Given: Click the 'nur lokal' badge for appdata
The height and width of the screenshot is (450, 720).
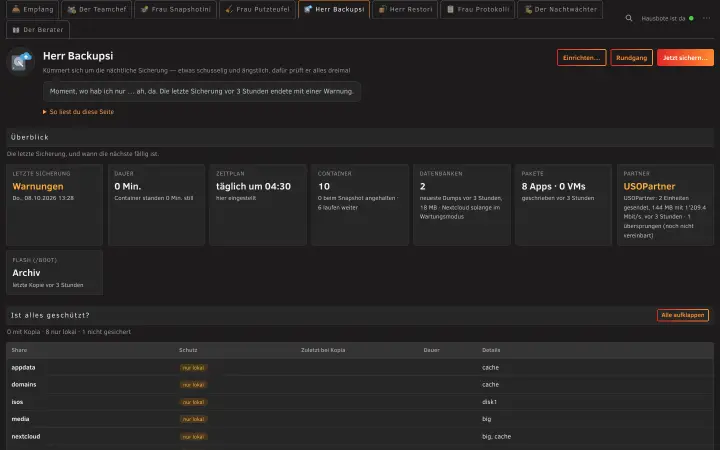Looking at the screenshot, I should coord(193,367).
